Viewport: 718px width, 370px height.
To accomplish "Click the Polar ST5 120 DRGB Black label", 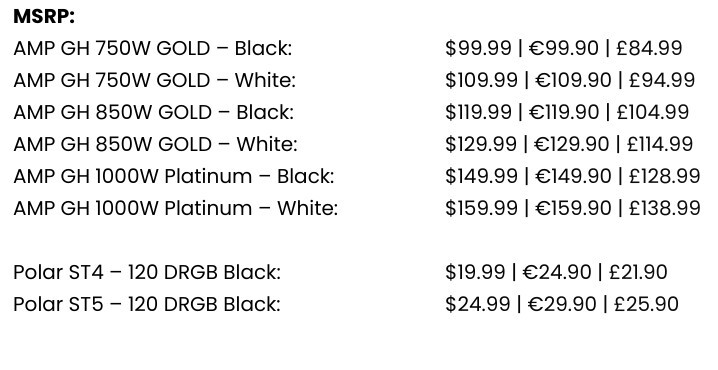I will point(147,305).
